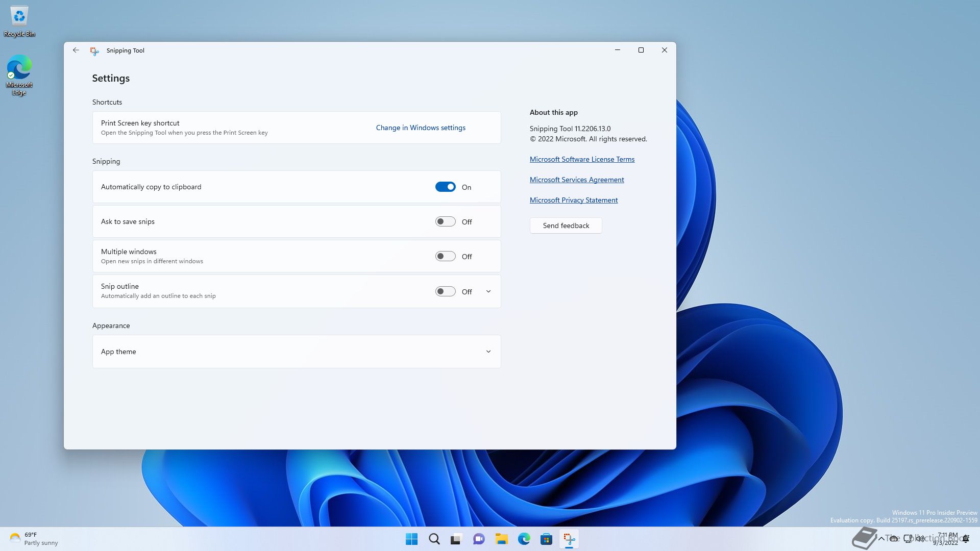This screenshot has width=980, height=551.
Task: Open Microsoft Store from the taskbar
Action: click(x=546, y=539)
